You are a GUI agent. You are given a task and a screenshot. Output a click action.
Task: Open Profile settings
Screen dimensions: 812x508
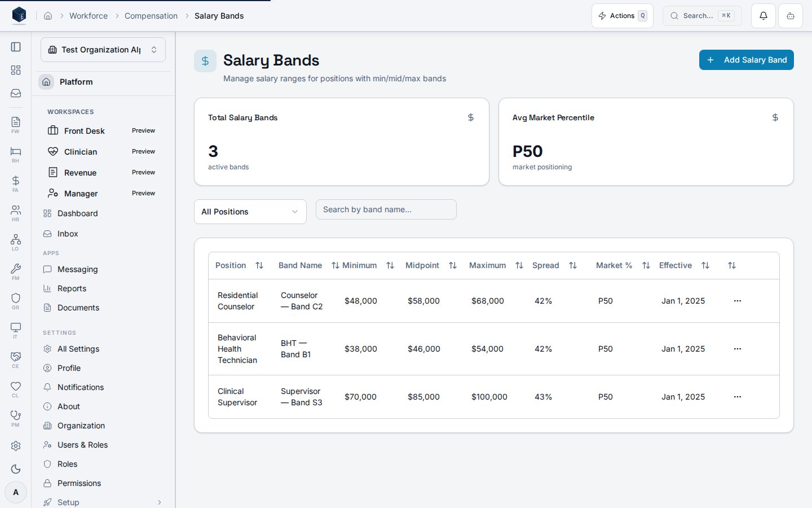point(103,368)
